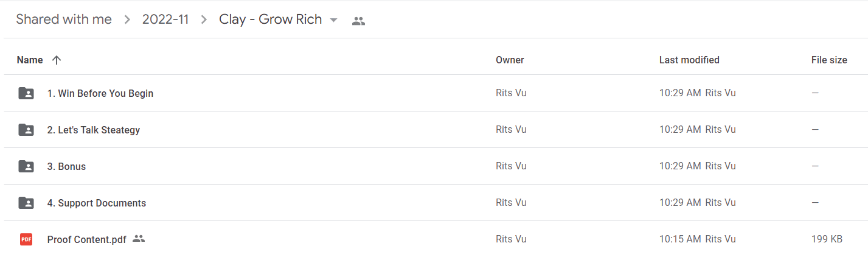Image resolution: width=868 pixels, height=254 pixels.
Task: Open the Clay - Grow Rich folder dropdown arrow
Action: [x=333, y=20]
